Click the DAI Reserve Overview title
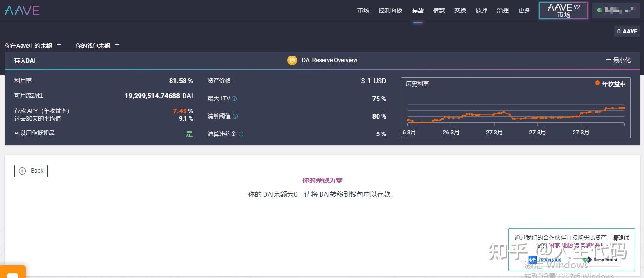Screen dimensions: 644x278 [x=330, y=60]
